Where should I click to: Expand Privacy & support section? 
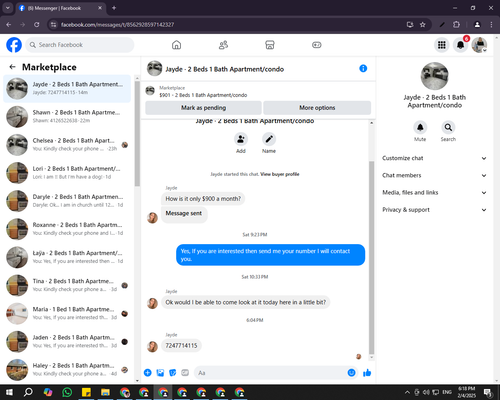tap(434, 210)
